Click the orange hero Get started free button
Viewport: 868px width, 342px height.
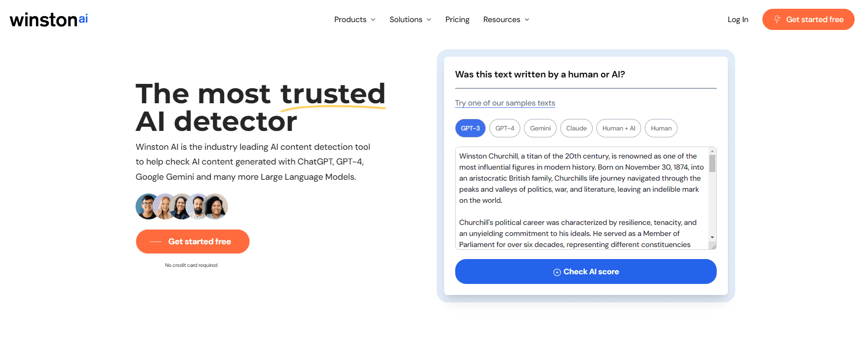click(193, 242)
